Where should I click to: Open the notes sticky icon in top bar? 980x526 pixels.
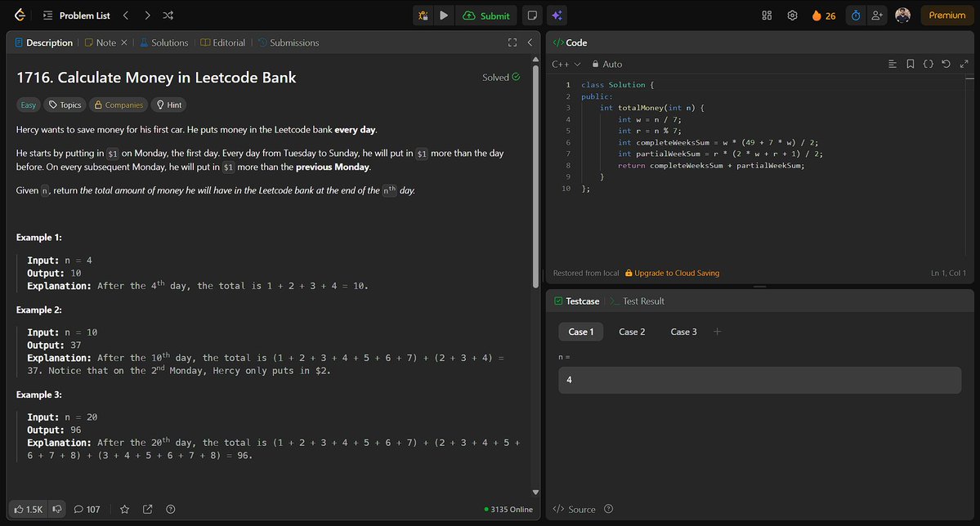coord(532,16)
